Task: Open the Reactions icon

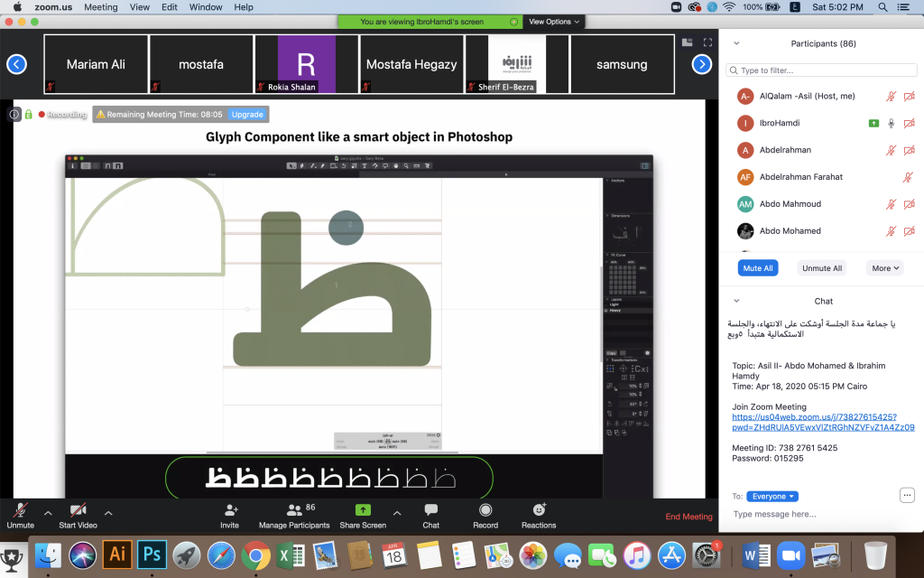Action: 539,510
